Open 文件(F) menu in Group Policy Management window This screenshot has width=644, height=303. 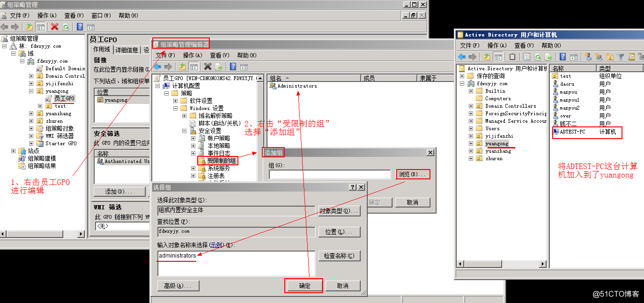pos(20,15)
